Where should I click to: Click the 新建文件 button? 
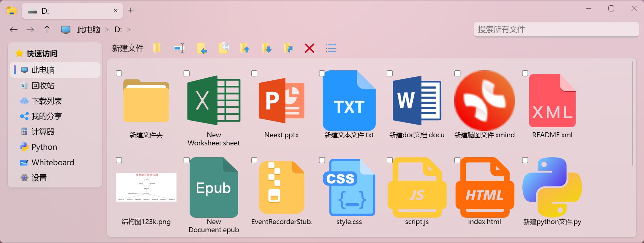[x=128, y=48]
